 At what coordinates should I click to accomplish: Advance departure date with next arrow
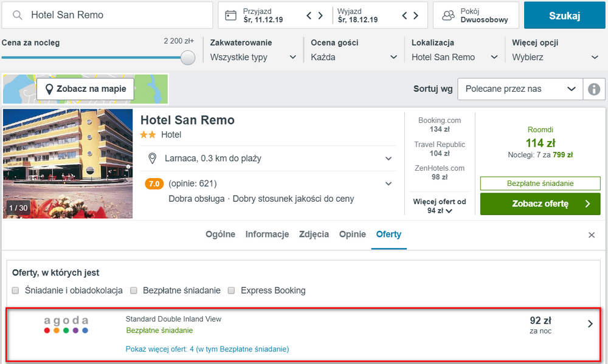[416, 16]
